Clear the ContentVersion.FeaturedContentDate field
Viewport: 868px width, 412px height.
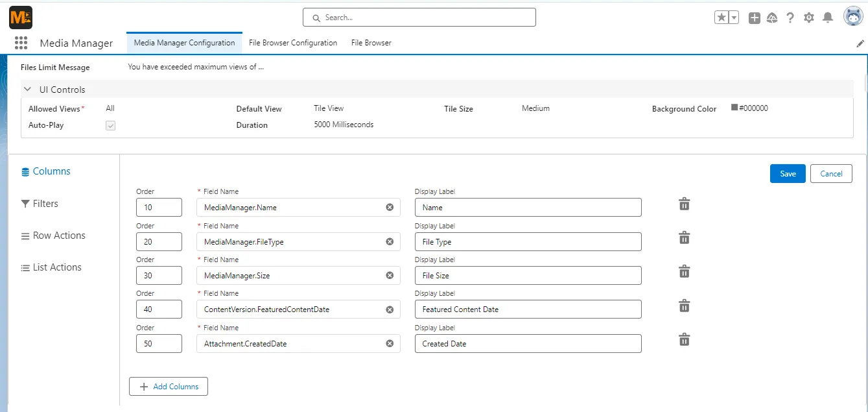coord(390,309)
